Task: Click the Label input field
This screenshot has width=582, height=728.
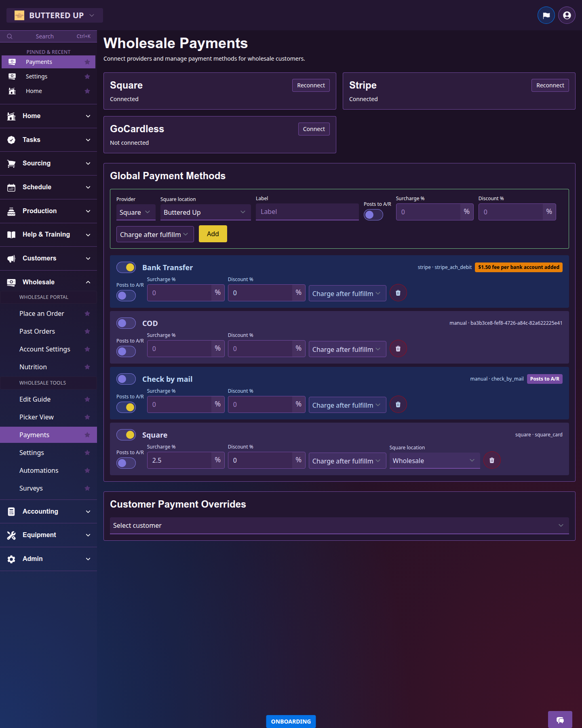Action: pyautogui.click(x=307, y=212)
